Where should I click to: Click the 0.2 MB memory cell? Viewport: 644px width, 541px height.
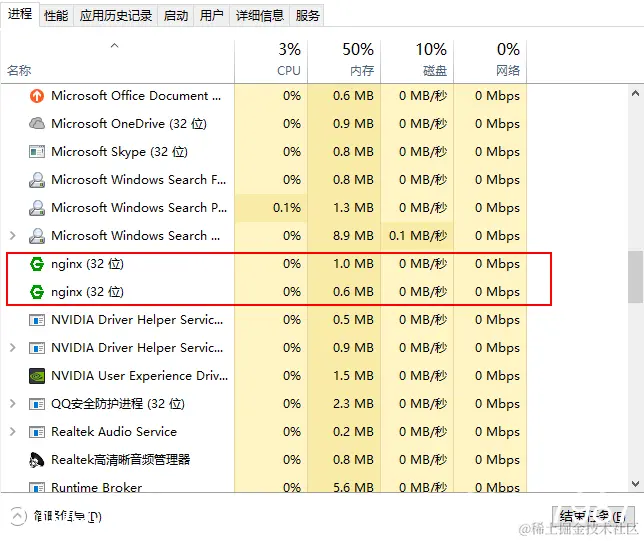pyautogui.click(x=344, y=432)
